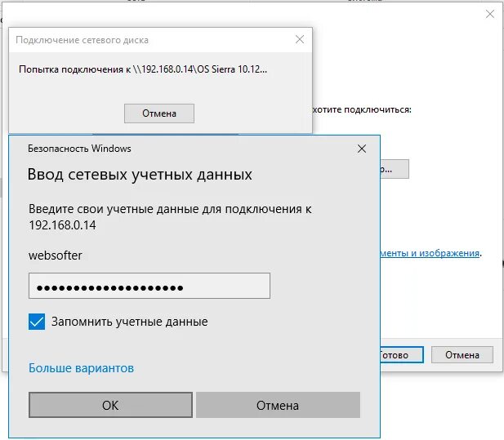This screenshot has width=504, height=440.
Task: Close the Windows Security dialog
Action: point(362,149)
